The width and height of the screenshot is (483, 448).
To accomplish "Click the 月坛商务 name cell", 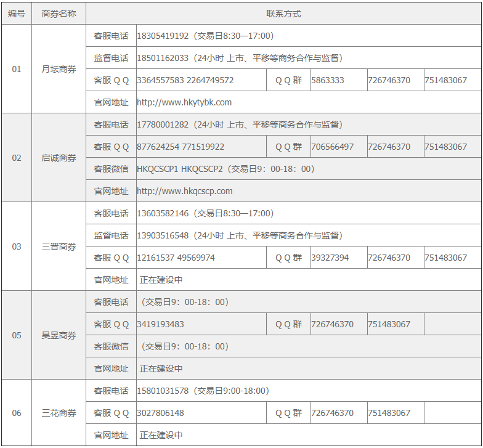I will (x=59, y=69).
